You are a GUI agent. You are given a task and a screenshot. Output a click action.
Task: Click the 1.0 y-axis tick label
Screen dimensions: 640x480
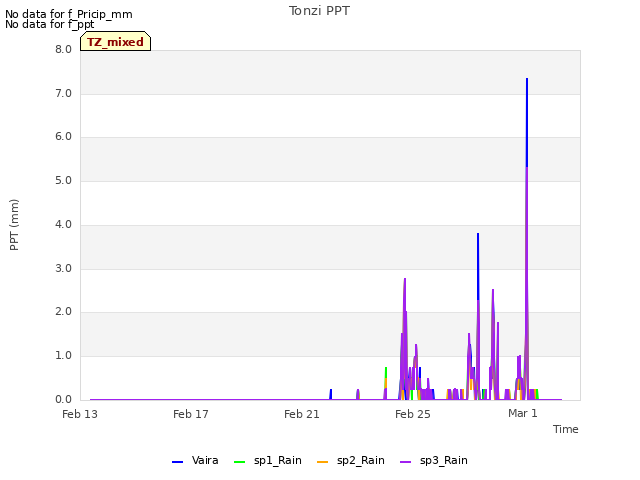tap(63, 356)
